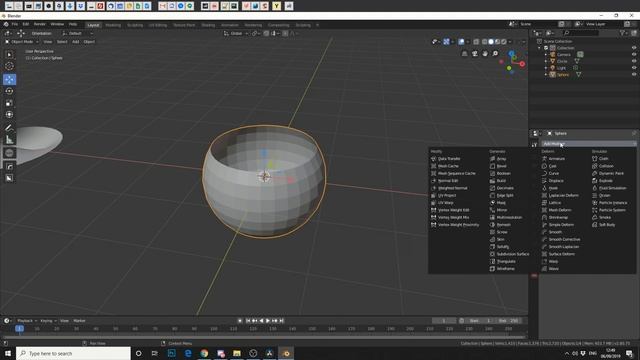Select the Annotate tool

pos(9,128)
